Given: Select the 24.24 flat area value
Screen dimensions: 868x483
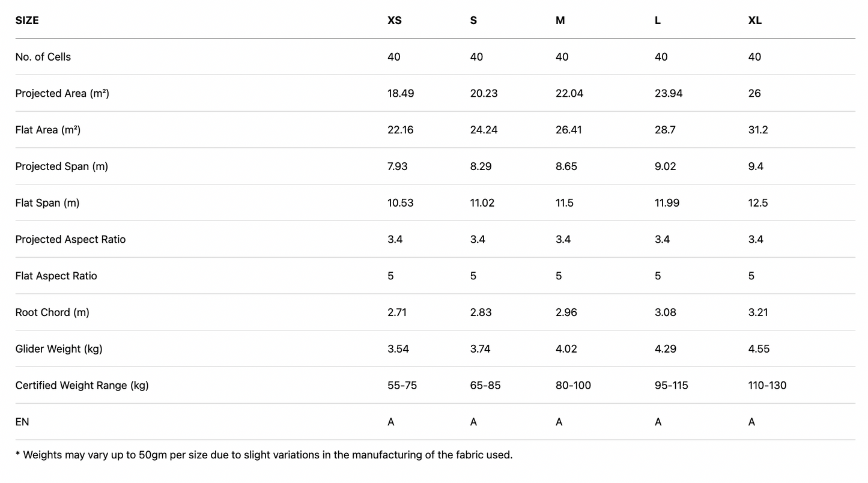Looking at the screenshot, I should (484, 130).
